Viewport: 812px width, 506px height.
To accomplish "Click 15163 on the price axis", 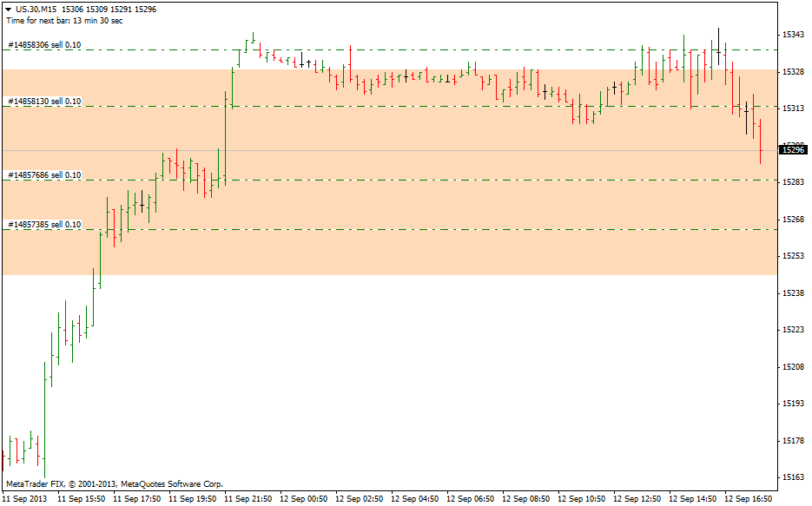I will [793, 477].
